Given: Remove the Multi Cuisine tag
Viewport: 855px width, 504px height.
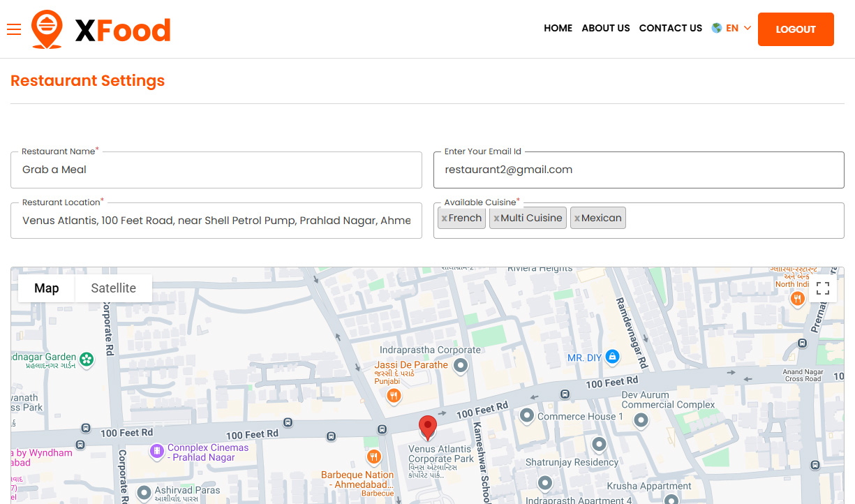Looking at the screenshot, I should [x=496, y=218].
